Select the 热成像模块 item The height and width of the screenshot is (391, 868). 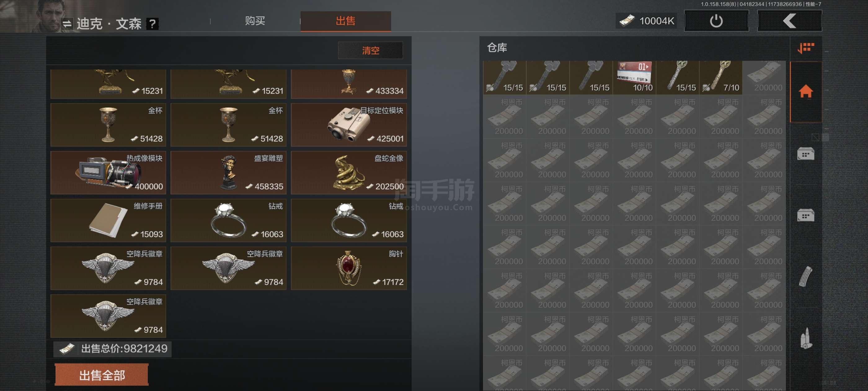tap(108, 173)
